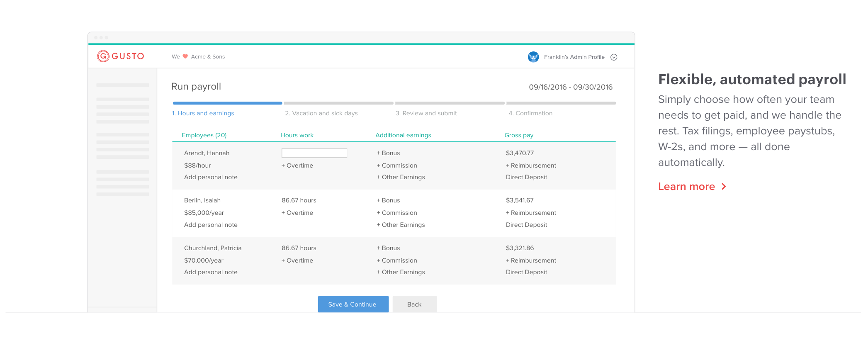The height and width of the screenshot is (348, 868).
Task: Add Overtime for Isaiah Berlin
Action: coord(297,213)
